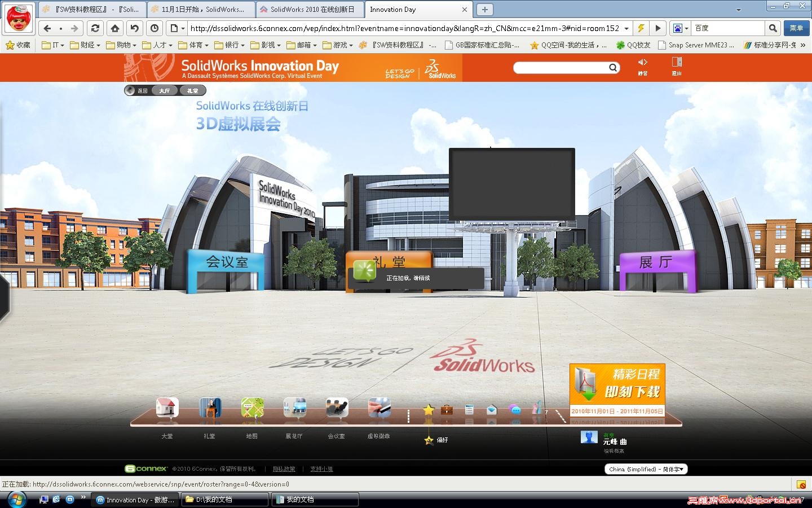Click the 精彩日程 即刻下载 download banner
Image resolution: width=812 pixels, height=508 pixels.
click(617, 391)
